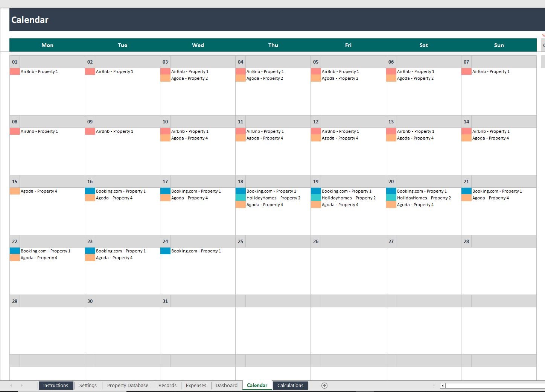Select the Wed column header cell
This screenshot has width=545, height=392.
click(x=198, y=45)
